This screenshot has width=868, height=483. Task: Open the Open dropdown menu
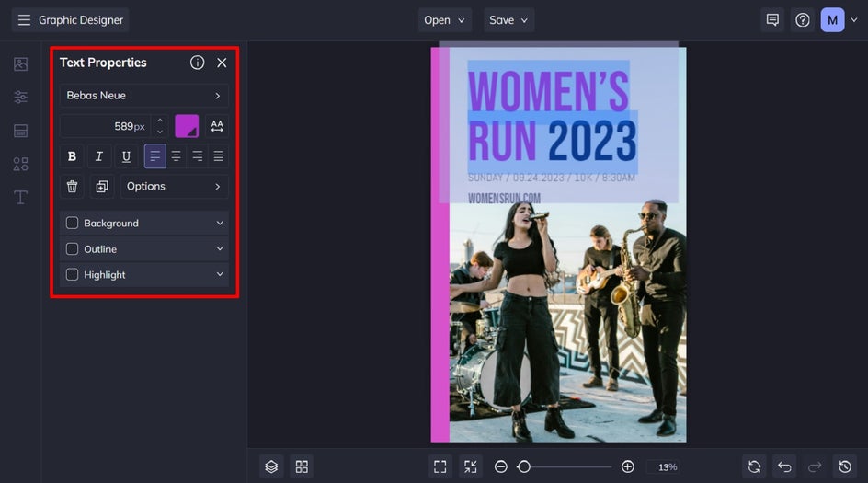444,20
